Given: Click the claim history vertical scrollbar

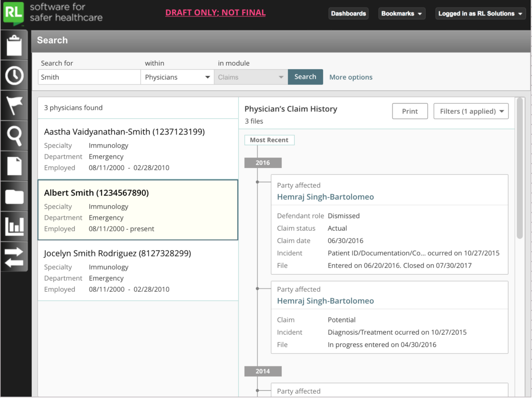Looking at the screenshot, I should point(520,168).
